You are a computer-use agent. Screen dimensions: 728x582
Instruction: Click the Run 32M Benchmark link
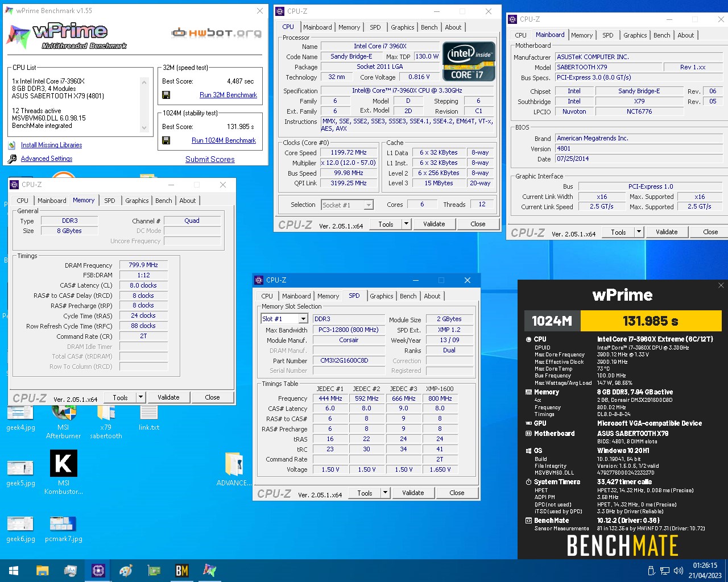(x=228, y=95)
